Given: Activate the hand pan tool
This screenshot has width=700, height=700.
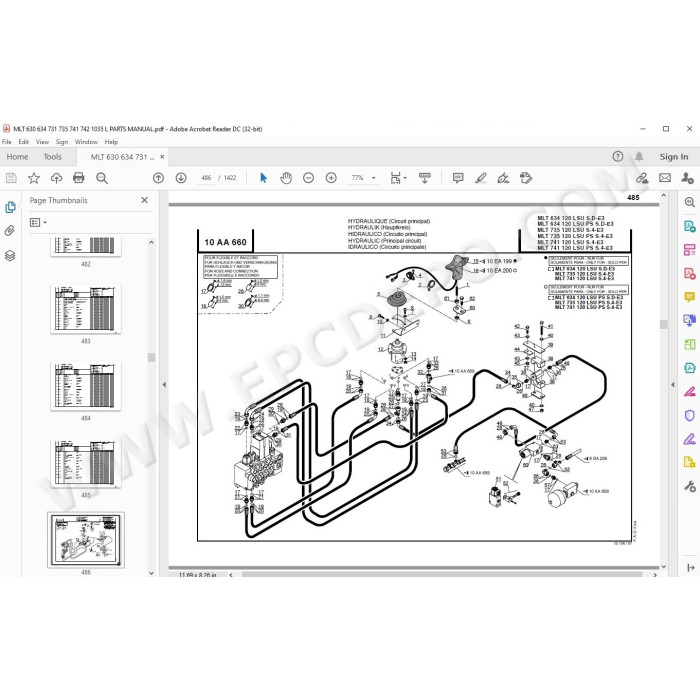Looking at the screenshot, I should [286, 178].
